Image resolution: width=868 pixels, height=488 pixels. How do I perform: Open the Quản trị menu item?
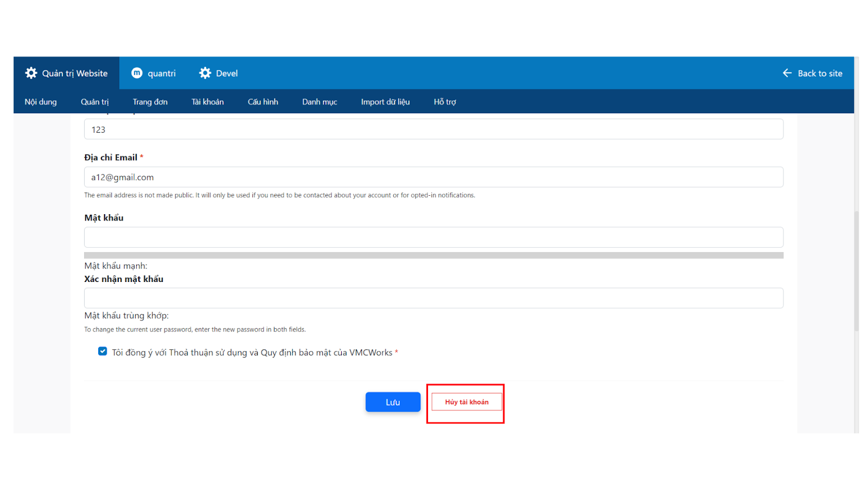95,102
